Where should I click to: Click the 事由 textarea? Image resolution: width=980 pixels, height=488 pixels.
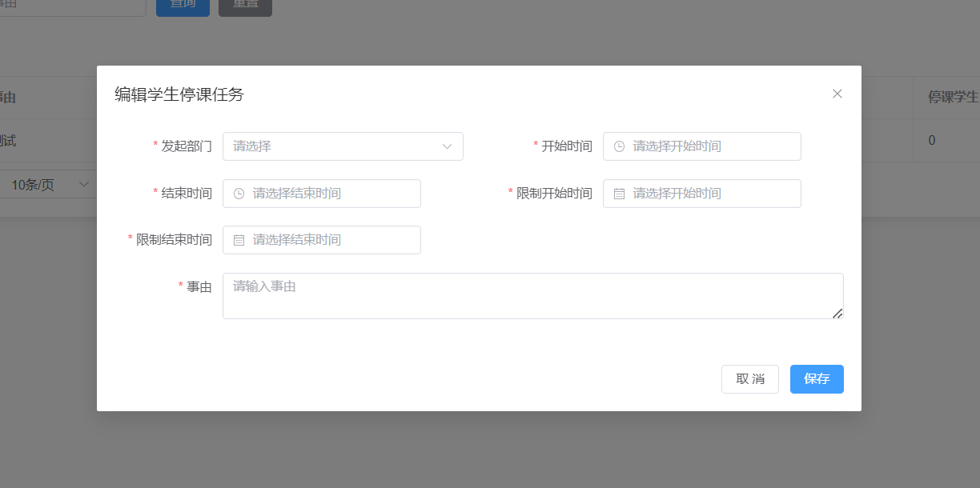tap(533, 296)
